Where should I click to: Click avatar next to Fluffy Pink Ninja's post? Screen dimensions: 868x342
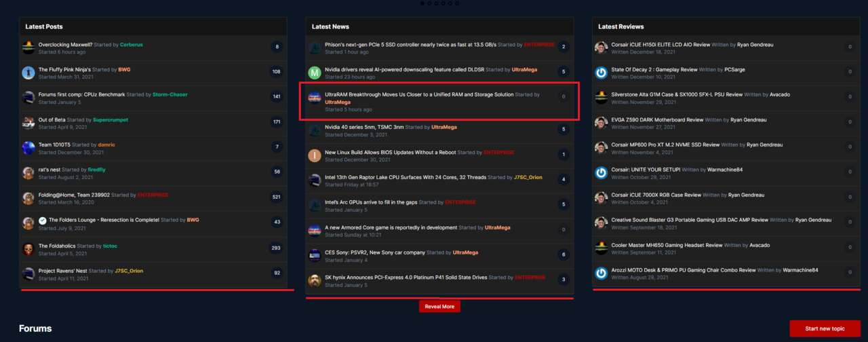click(28, 73)
